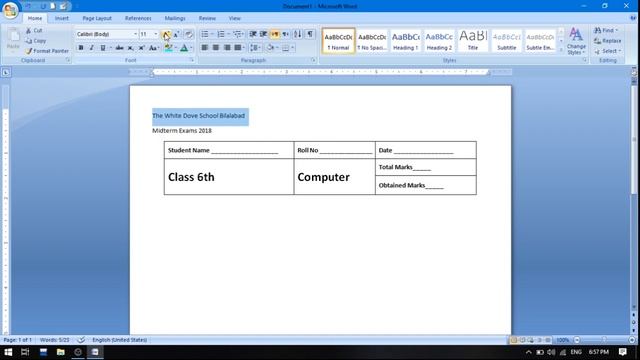Apply the Subtitle style
Viewport: 640px width, 360px height.
coord(507,40)
